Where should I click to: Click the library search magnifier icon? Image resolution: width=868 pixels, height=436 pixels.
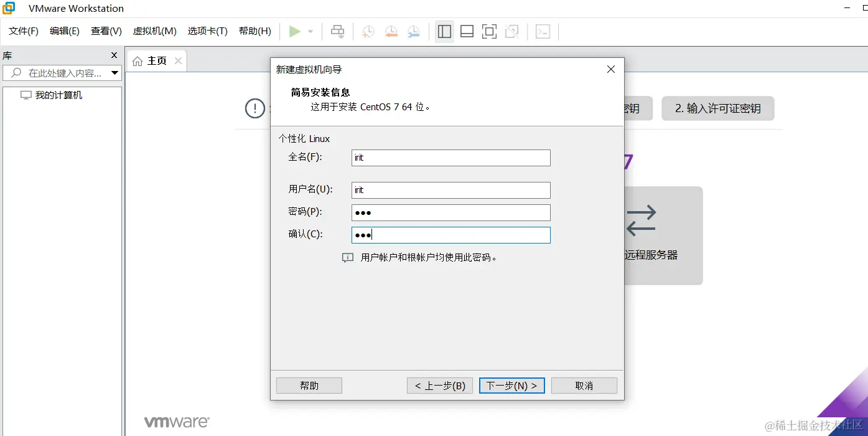tap(17, 73)
